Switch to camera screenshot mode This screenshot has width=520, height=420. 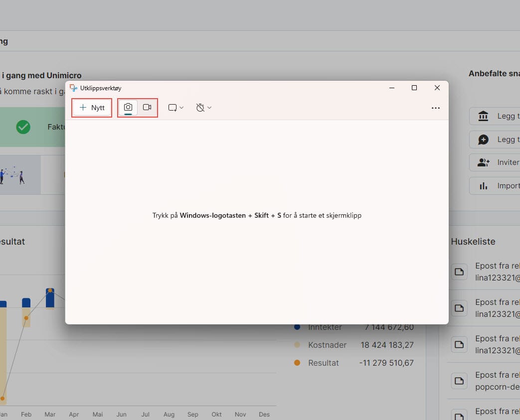coord(128,108)
